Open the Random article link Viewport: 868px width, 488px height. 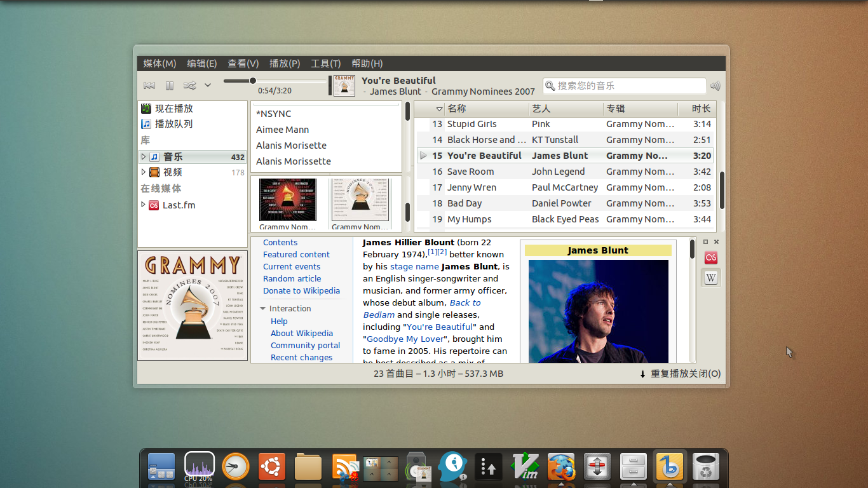pyautogui.click(x=292, y=278)
